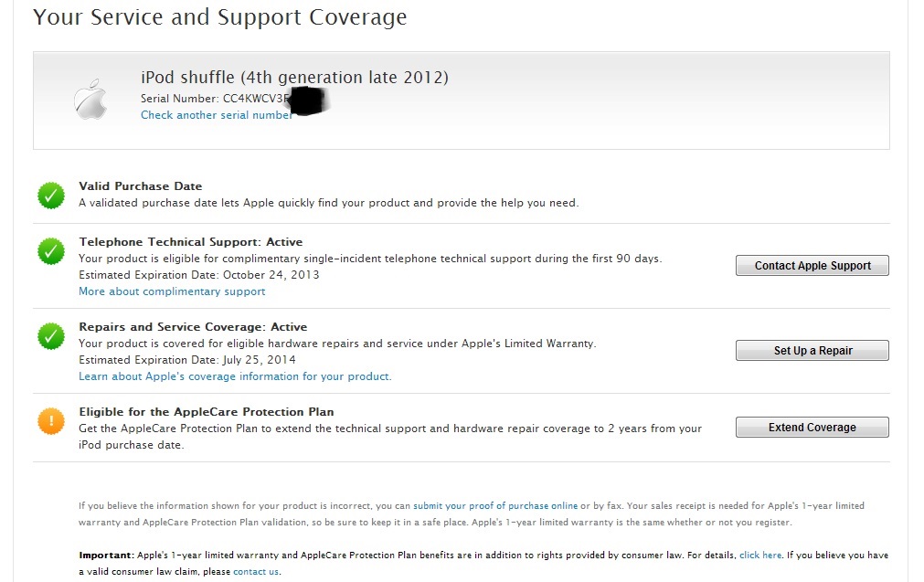This screenshot has width=924, height=582.
Task: Click orange exclamation icon beside AppleCare Protection Plan
Action: [51, 421]
